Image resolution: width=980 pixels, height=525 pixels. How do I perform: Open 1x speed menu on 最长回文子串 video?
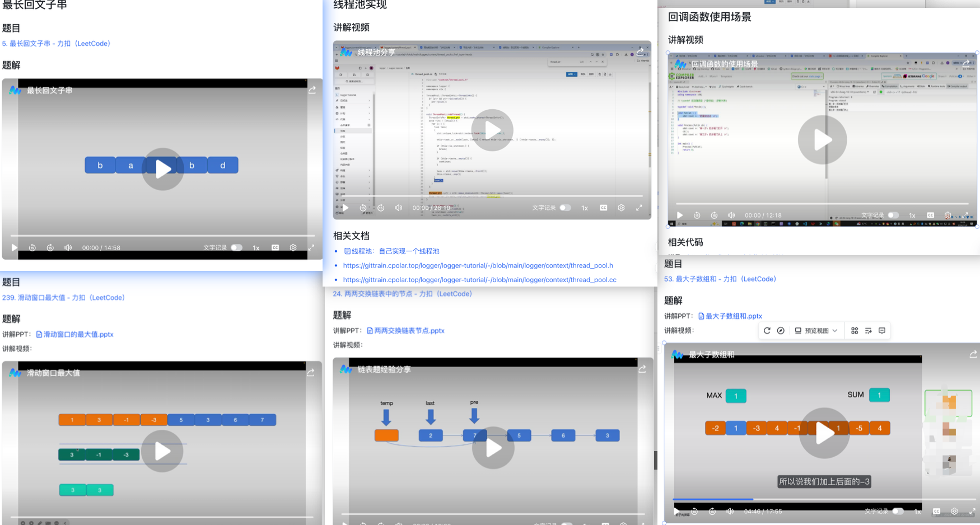[256, 248]
